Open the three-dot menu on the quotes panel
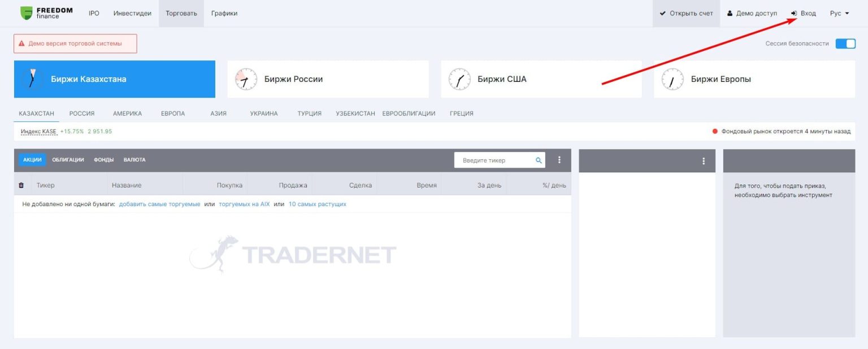The height and width of the screenshot is (349, 868). pyautogui.click(x=559, y=160)
